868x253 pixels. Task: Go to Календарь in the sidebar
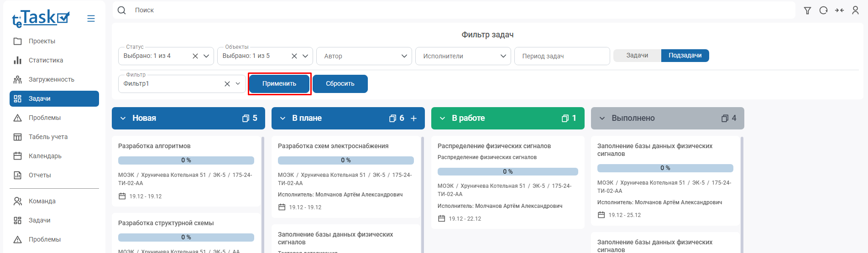(x=45, y=156)
